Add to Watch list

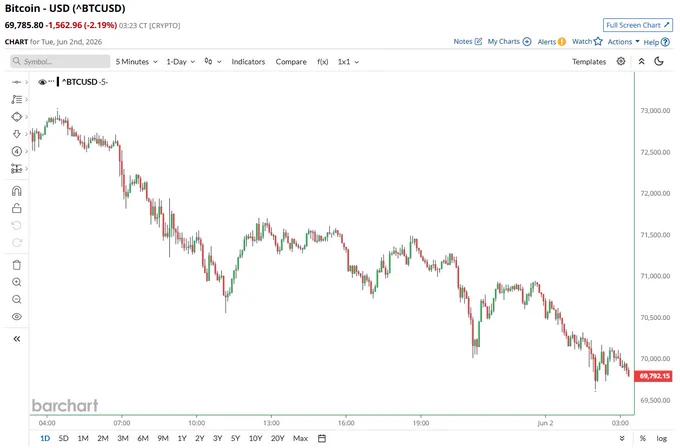[587, 41]
